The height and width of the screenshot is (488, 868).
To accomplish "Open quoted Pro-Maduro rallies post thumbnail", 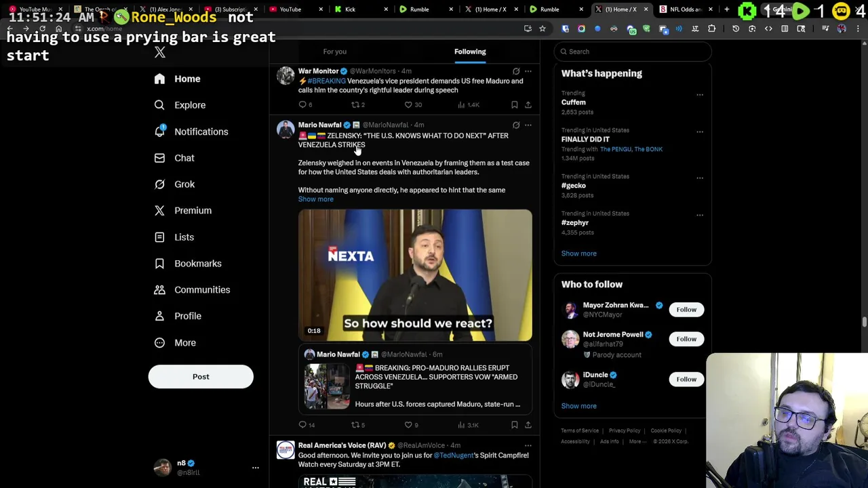I will 327,386.
